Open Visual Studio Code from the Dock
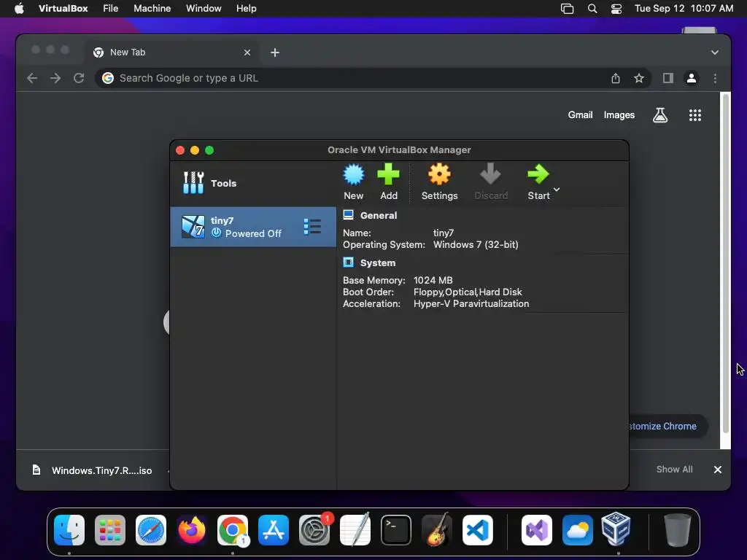This screenshot has height=560, width=747. (x=478, y=530)
